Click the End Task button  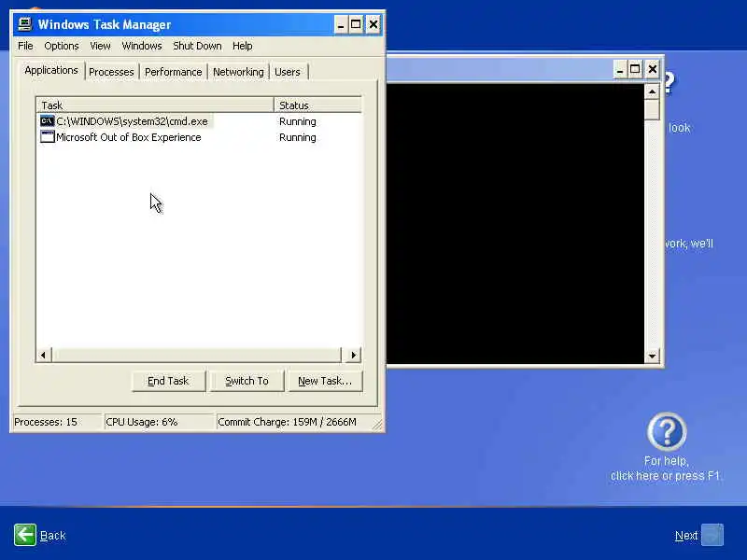pyautogui.click(x=168, y=381)
